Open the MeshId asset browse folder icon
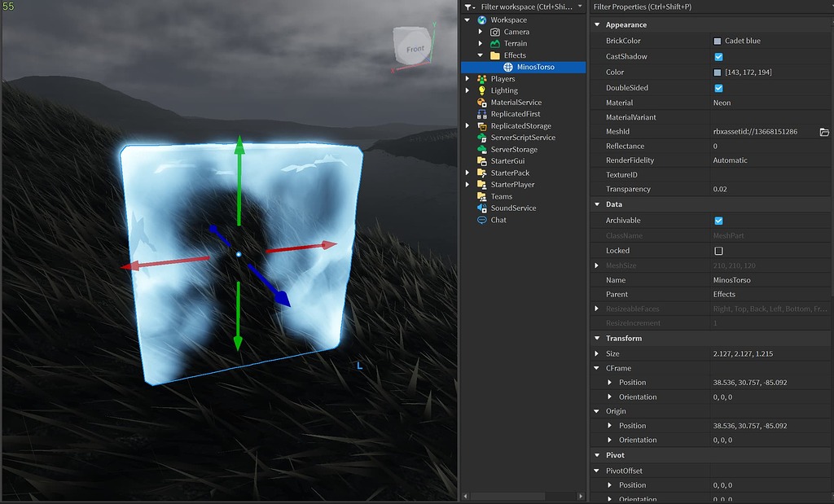This screenshot has height=504, width=834. click(x=824, y=130)
